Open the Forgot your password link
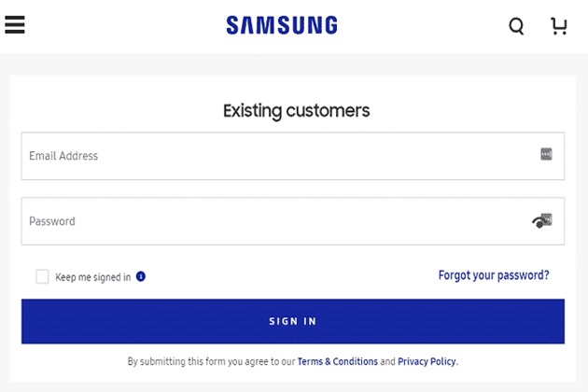This screenshot has width=588, height=392. click(x=494, y=275)
